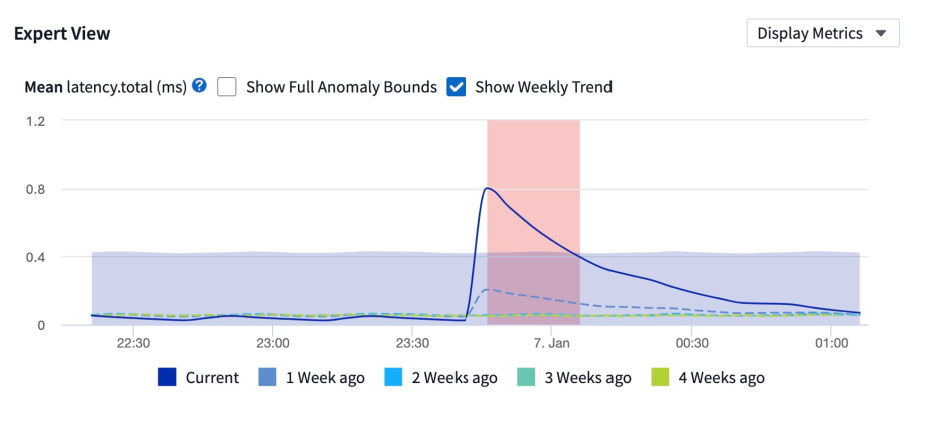This screenshot has height=430, width=926.
Task: Click the 23:00 x-axis time label
Action: coord(272,343)
